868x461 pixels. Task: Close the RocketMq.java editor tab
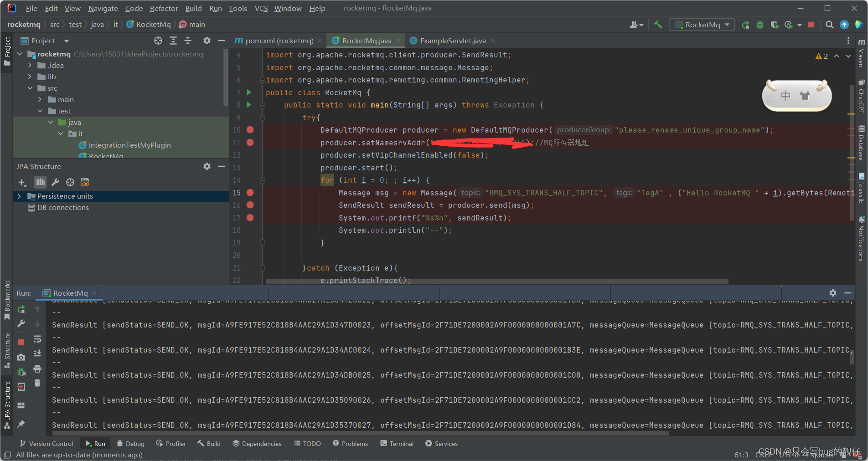click(x=398, y=41)
